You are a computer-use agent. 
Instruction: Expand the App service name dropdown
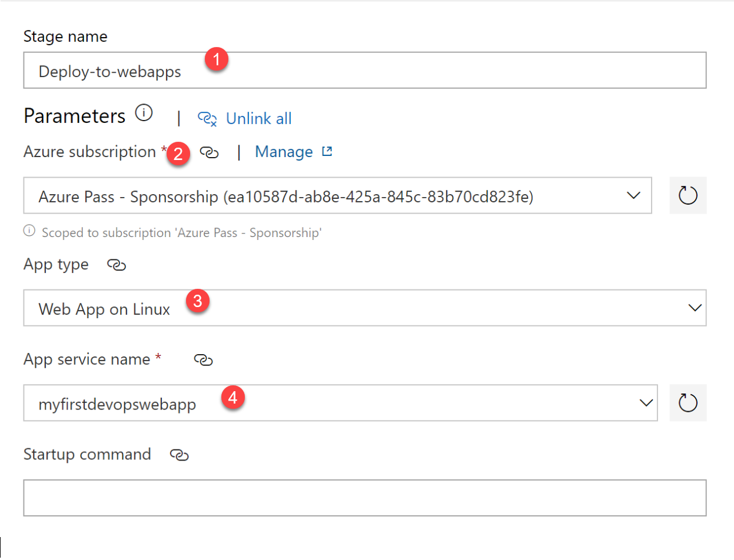pos(340,403)
